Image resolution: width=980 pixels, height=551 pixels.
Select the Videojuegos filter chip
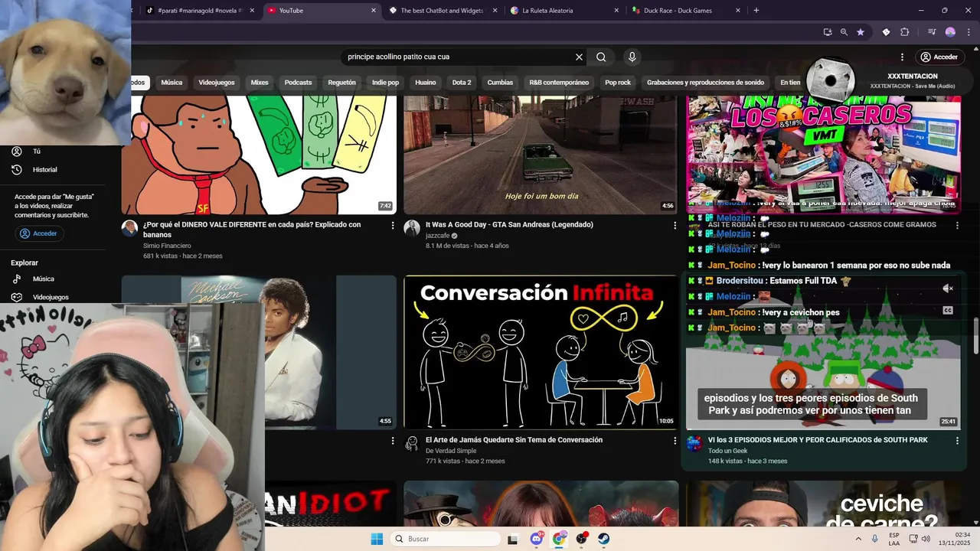click(217, 83)
